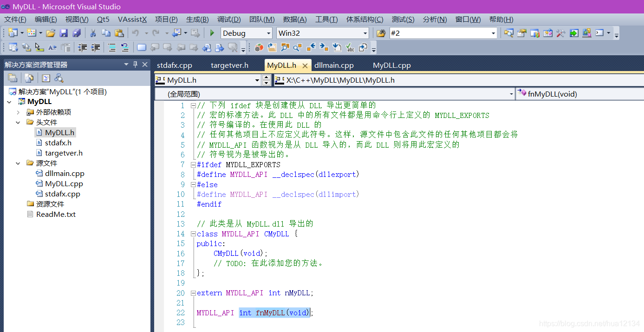Click the New Project toolbar icon
This screenshot has height=332, width=644.
click(12, 33)
